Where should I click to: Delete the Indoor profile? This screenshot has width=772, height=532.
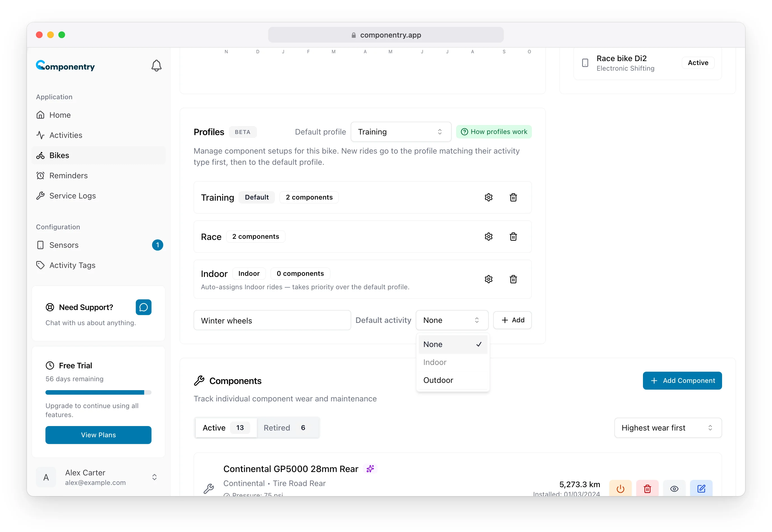[513, 279]
